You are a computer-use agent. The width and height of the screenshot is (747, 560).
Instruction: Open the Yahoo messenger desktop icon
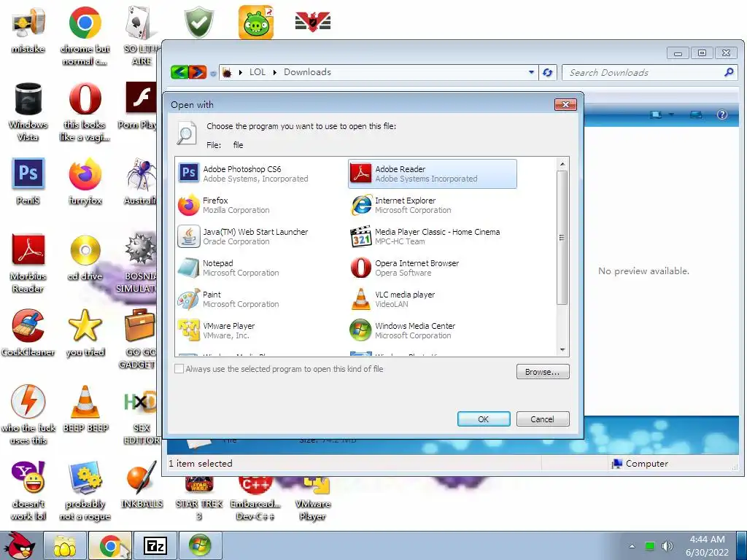coord(28,491)
